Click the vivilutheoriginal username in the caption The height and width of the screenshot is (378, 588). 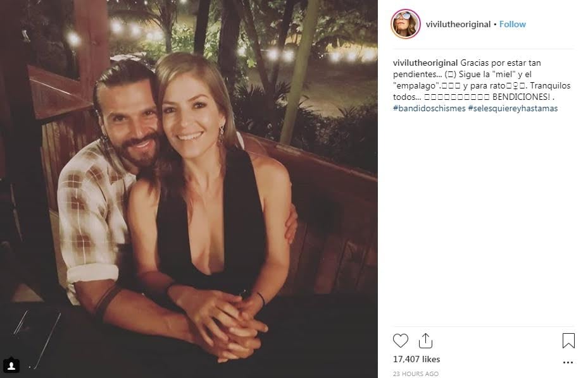point(425,63)
